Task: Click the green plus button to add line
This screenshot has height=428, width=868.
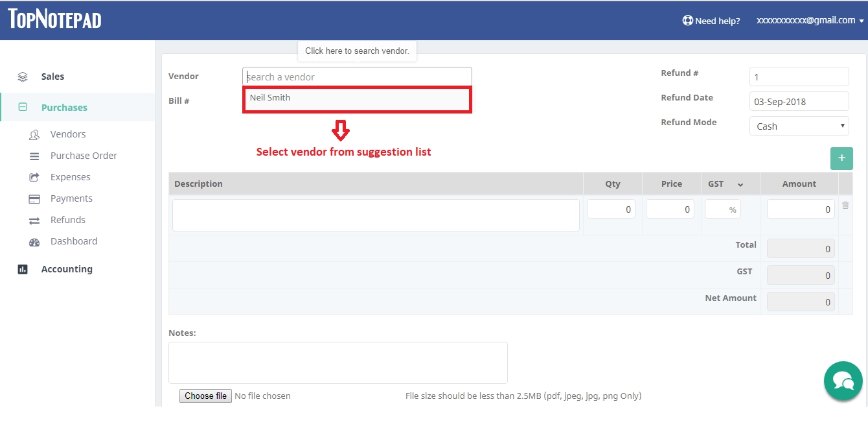Action: [x=841, y=158]
